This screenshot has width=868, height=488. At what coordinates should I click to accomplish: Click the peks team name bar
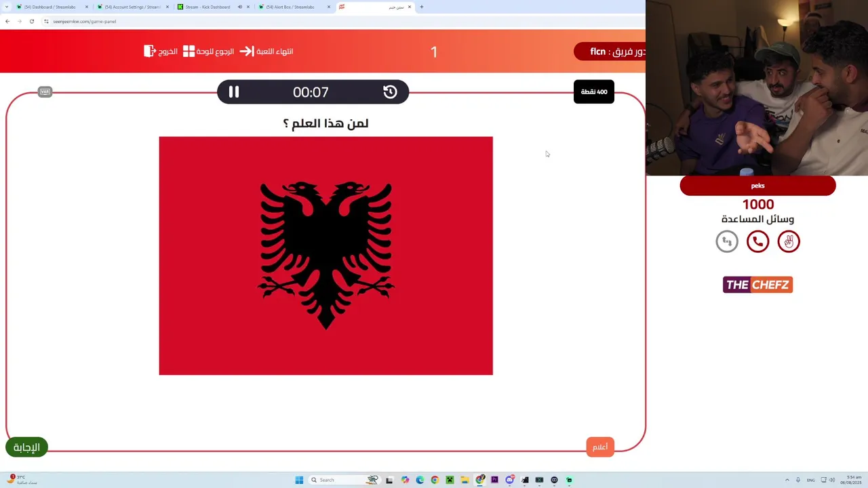(x=757, y=186)
